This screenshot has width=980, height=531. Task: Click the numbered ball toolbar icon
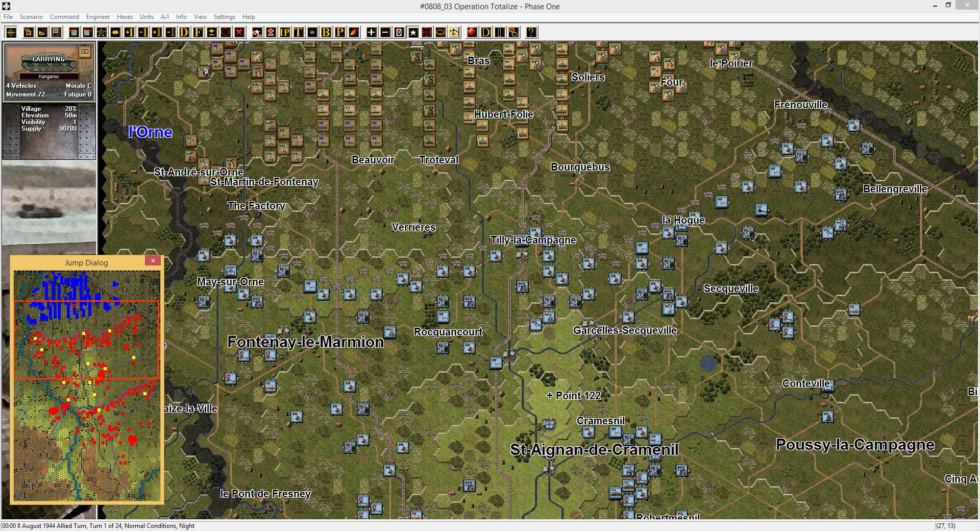(312, 33)
